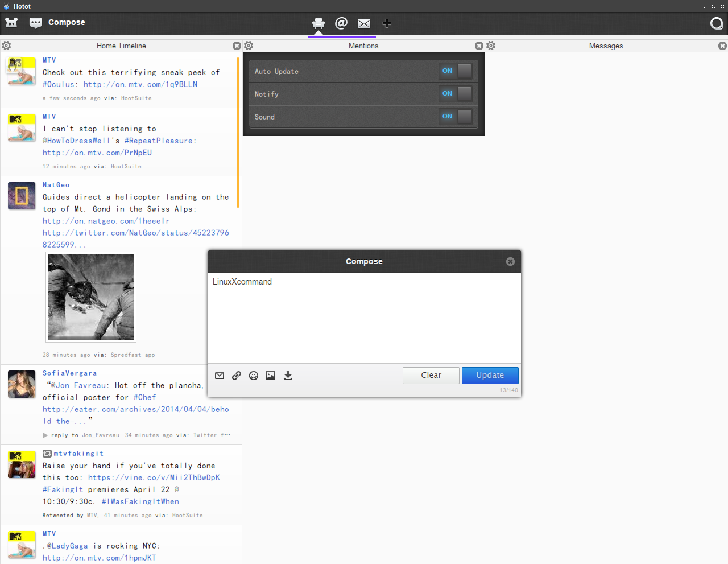This screenshot has height=564, width=728.
Task: Close the Messages column
Action: (x=722, y=46)
